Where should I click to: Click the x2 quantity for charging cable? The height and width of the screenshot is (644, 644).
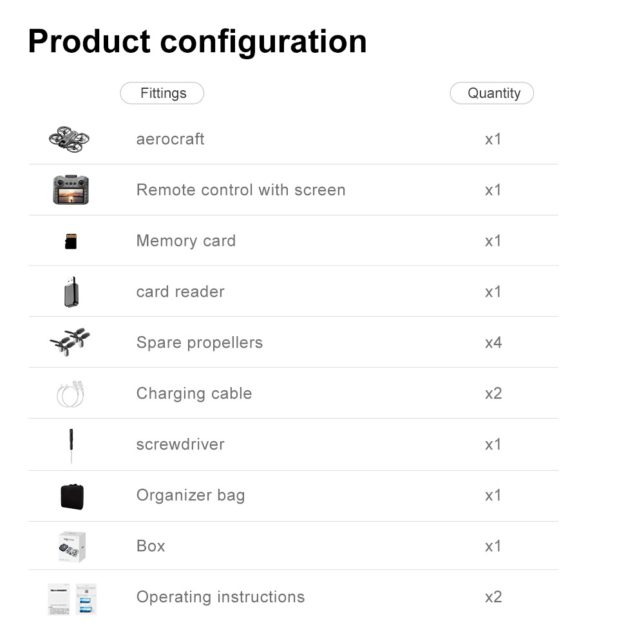click(x=493, y=393)
